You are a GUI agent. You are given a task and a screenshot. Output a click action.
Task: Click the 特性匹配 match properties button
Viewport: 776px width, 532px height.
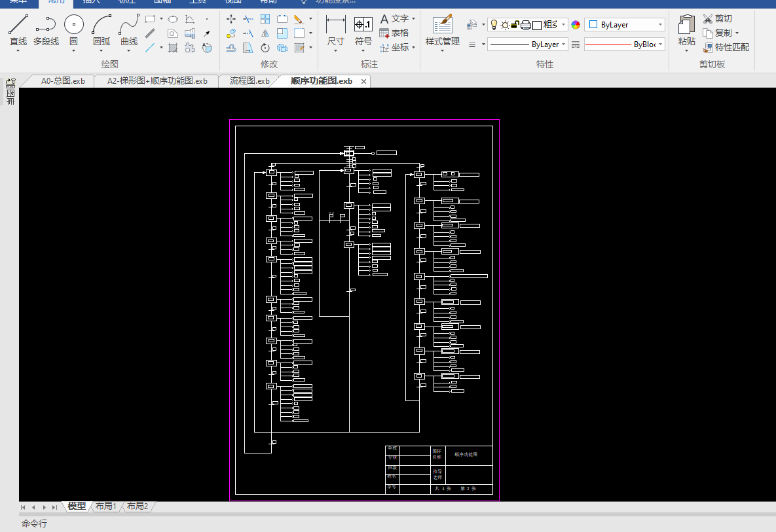[x=726, y=47]
